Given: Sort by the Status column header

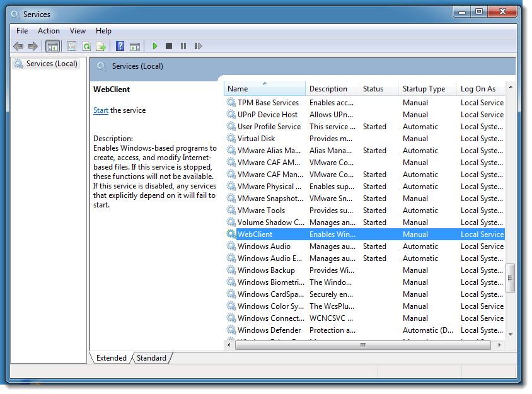Looking at the screenshot, I should point(373,89).
